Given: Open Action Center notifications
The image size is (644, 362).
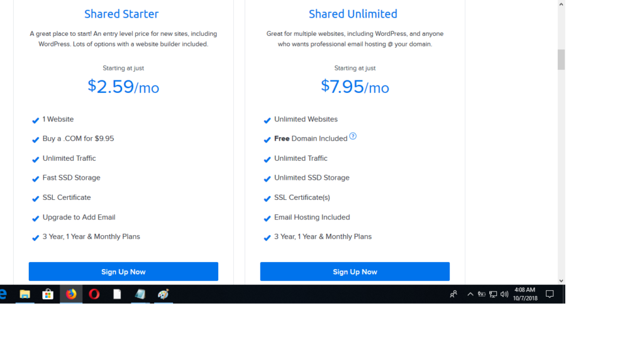Looking at the screenshot, I should (x=550, y=294).
